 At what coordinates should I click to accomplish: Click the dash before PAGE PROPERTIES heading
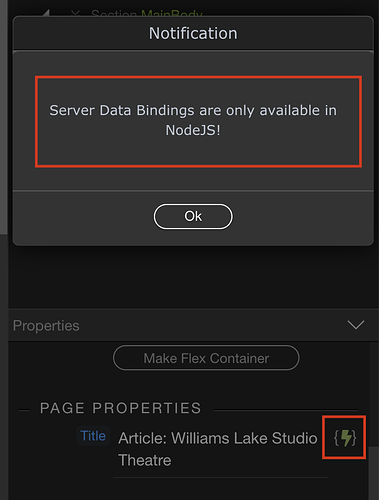[x=24, y=410]
